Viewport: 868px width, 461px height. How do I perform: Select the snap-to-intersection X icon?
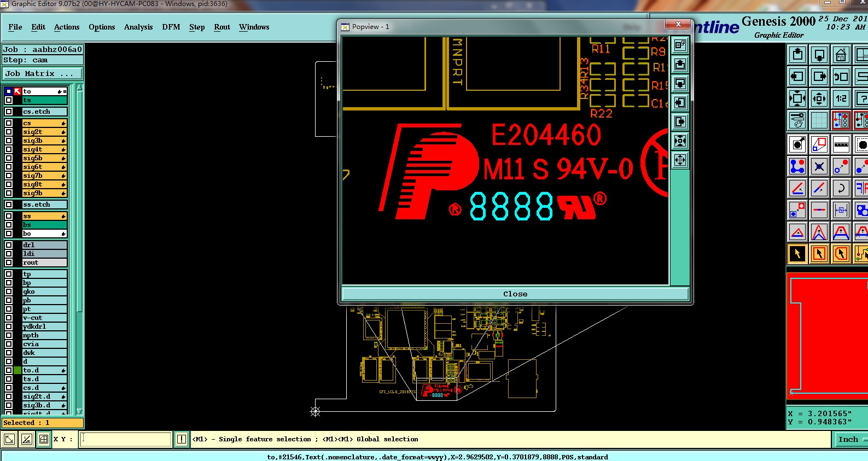[819, 166]
